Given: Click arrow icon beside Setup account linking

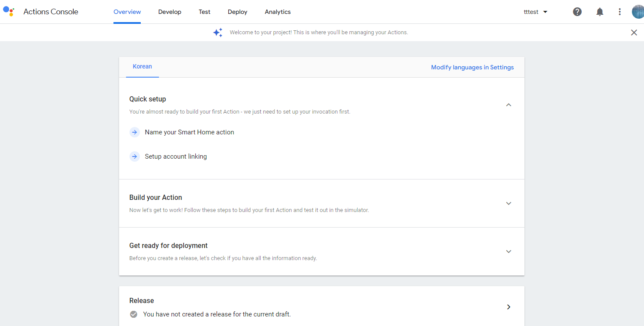Looking at the screenshot, I should [x=135, y=156].
